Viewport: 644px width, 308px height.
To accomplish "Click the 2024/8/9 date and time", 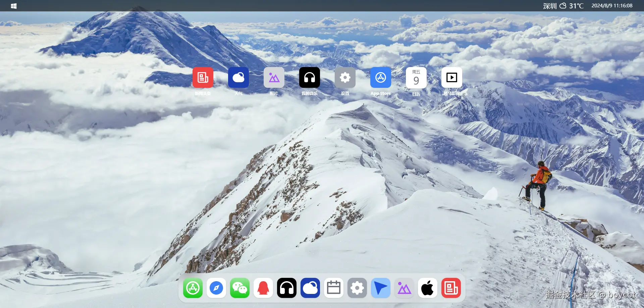I will click(612, 6).
